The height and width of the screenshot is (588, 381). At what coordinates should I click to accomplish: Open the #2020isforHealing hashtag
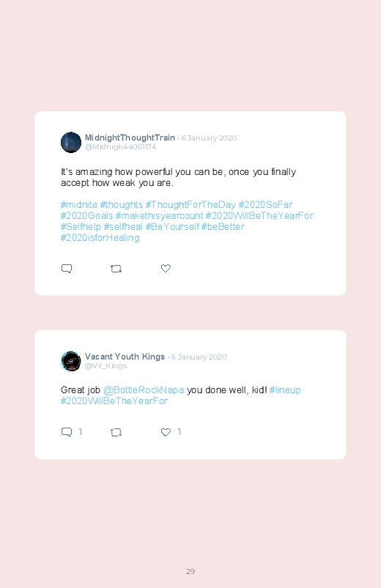(100, 238)
